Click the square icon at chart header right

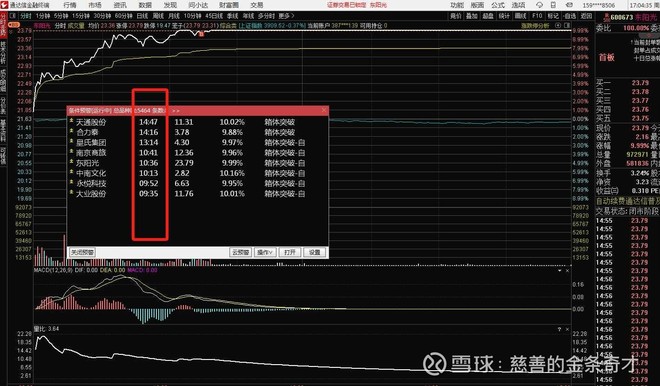click(567, 26)
